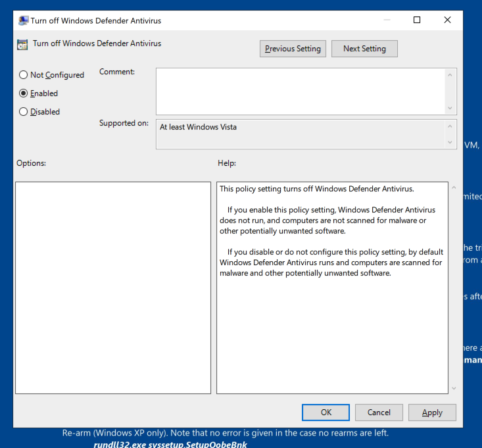Click the Comment box scroll up arrow
The width and height of the screenshot is (482, 448).
(450, 75)
